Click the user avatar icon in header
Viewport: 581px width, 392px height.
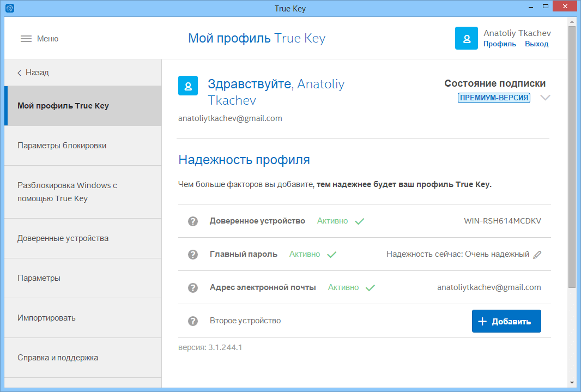click(x=467, y=39)
